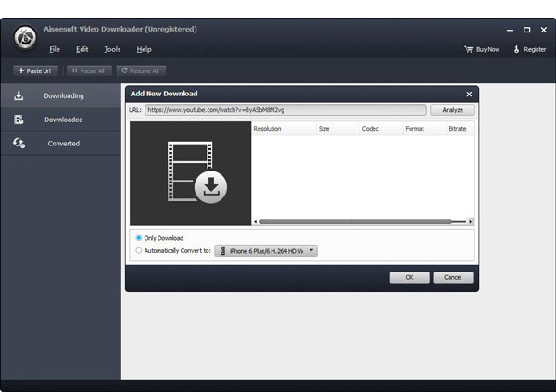Click the Paste Url button
The height and width of the screenshot is (392, 556).
click(35, 70)
